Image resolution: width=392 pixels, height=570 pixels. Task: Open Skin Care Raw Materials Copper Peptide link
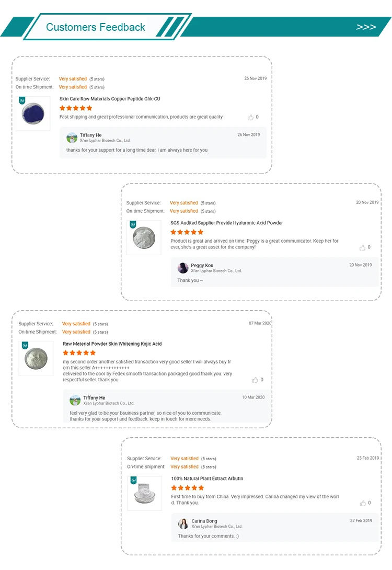(110, 99)
